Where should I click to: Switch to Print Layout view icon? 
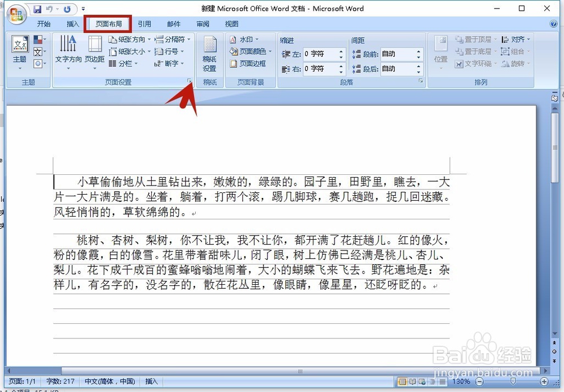[402, 381]
